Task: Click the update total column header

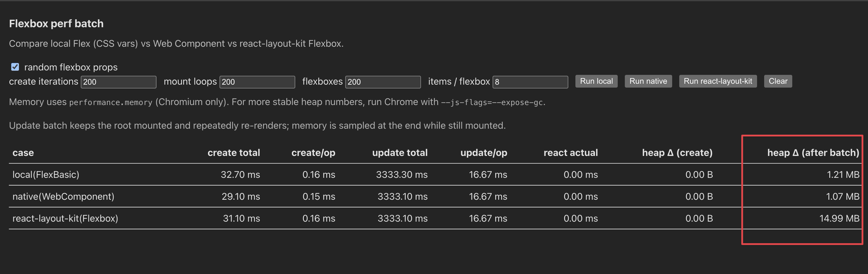Action: 400,153
